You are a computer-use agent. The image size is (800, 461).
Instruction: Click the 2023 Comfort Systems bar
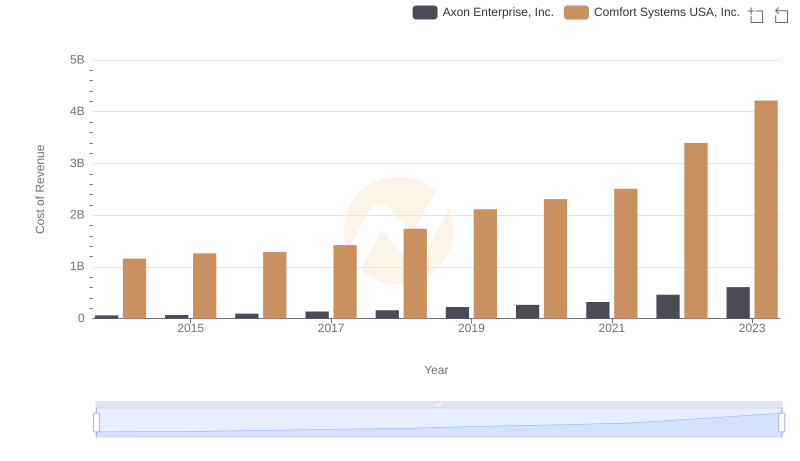pos(766,210)
